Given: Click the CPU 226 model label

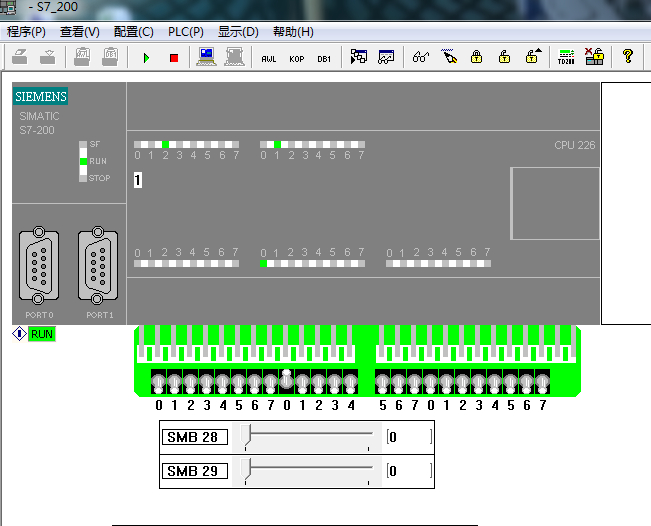Looking at the screenshot, I should click(575, 145).
